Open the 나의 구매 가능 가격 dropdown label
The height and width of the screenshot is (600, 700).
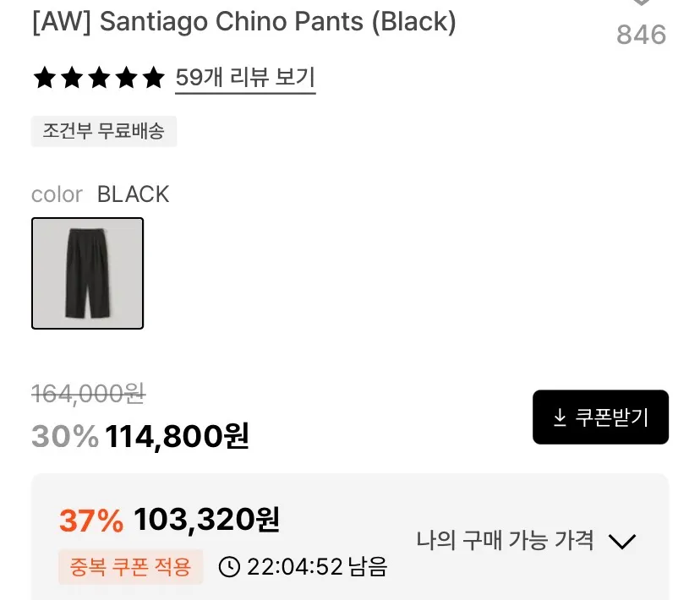click(x=505, y=541)
